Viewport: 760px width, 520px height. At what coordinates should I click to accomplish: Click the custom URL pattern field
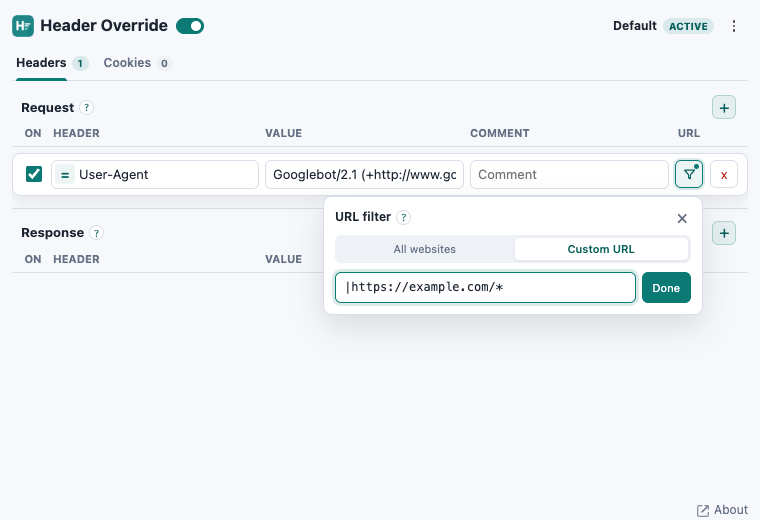(x=485, y=287)
